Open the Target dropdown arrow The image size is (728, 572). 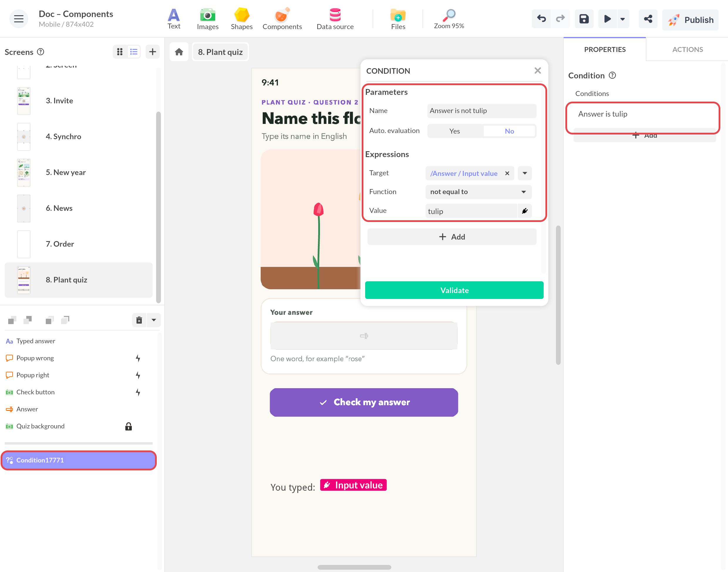[x=525, y=173]
